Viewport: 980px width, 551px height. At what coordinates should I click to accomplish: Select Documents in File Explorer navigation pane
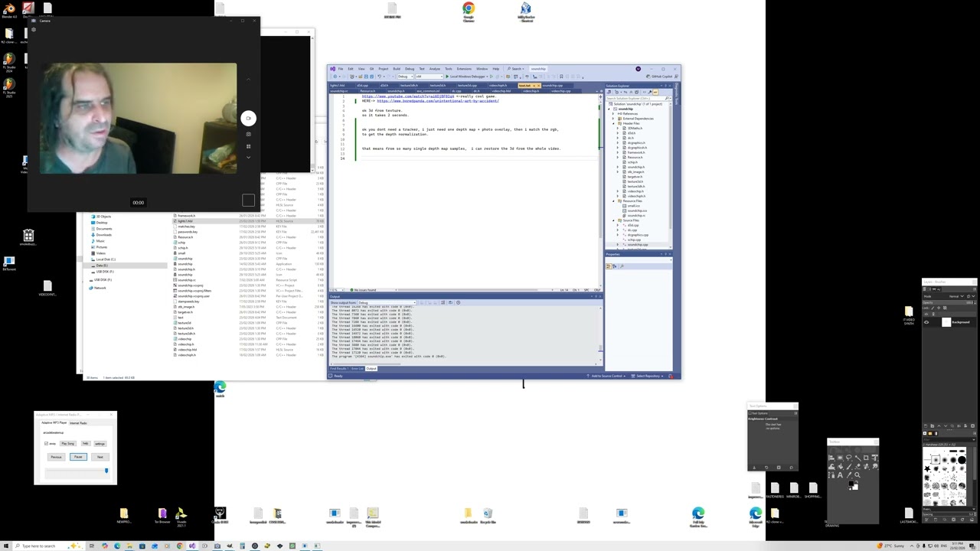tap(104, 229)
